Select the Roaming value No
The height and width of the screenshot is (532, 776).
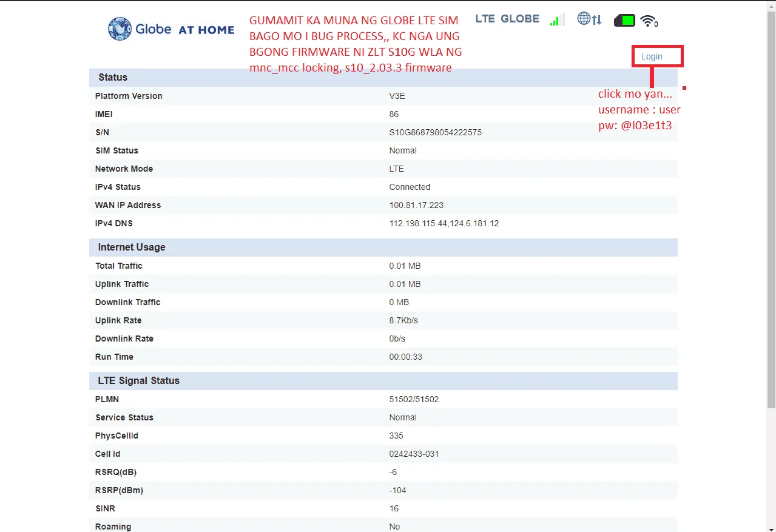coord(394,527)
